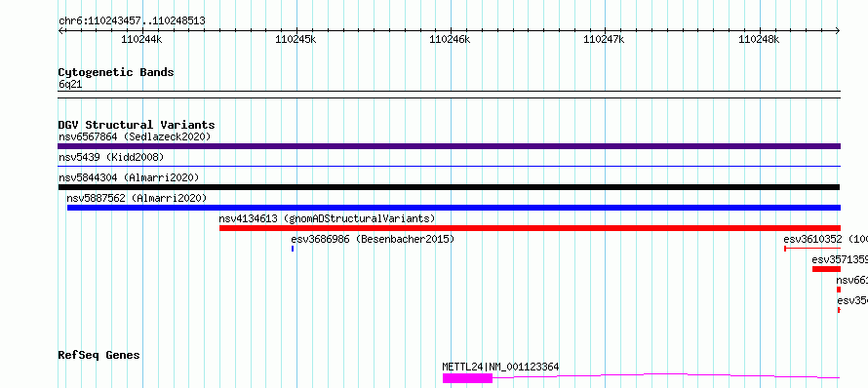Select the small blue esv3686986 variant mark
The width and height of the screenshot is (868, 388).
293,249
